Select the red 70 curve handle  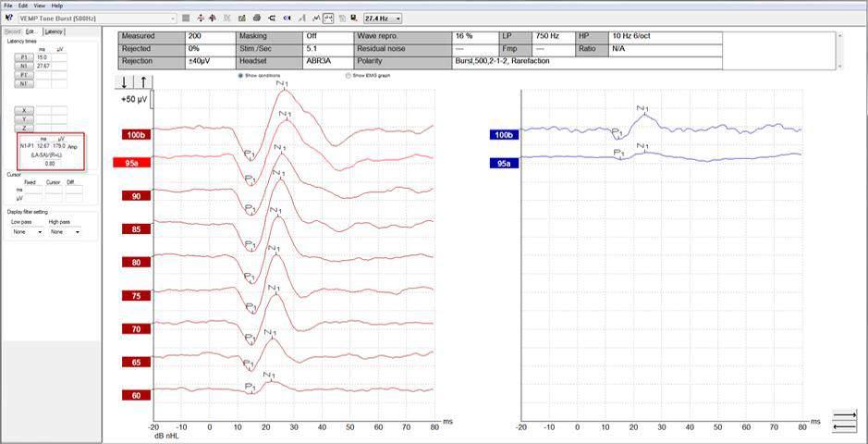click(137, 329)
